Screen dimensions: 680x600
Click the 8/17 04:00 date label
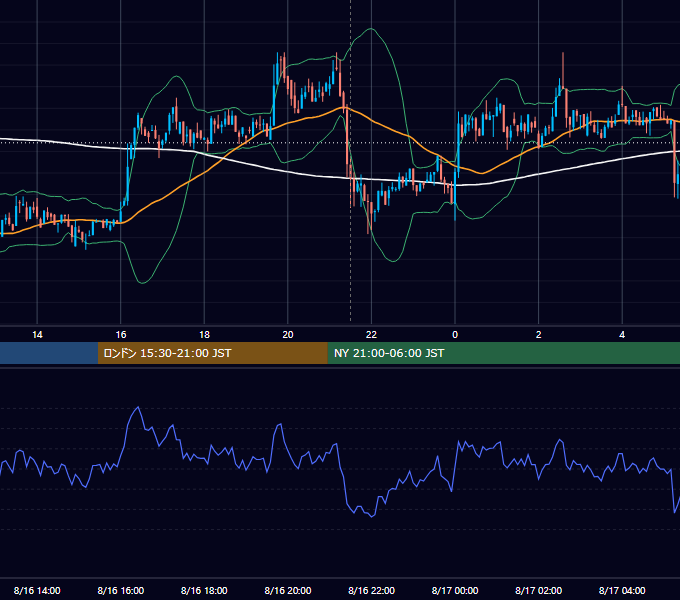coord(622,590)
